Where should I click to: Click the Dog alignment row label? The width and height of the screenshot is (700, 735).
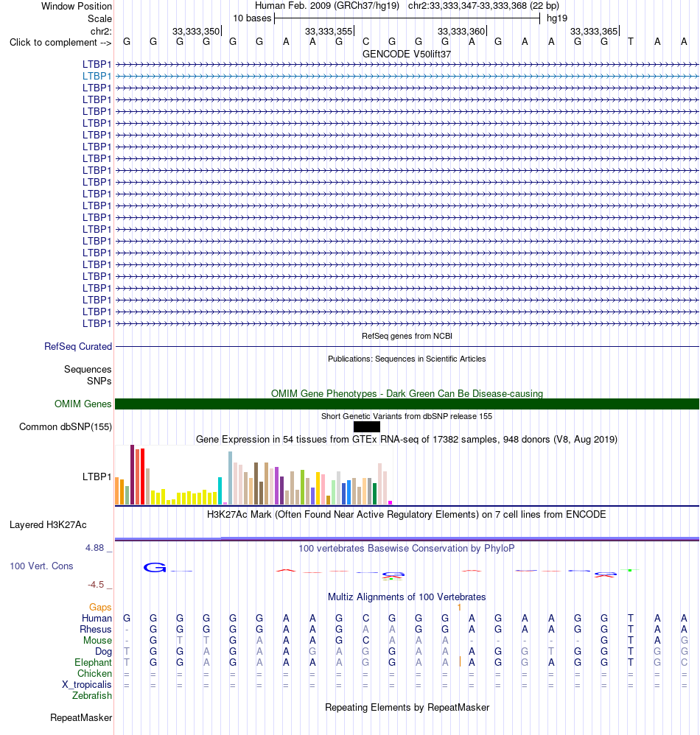104,652
